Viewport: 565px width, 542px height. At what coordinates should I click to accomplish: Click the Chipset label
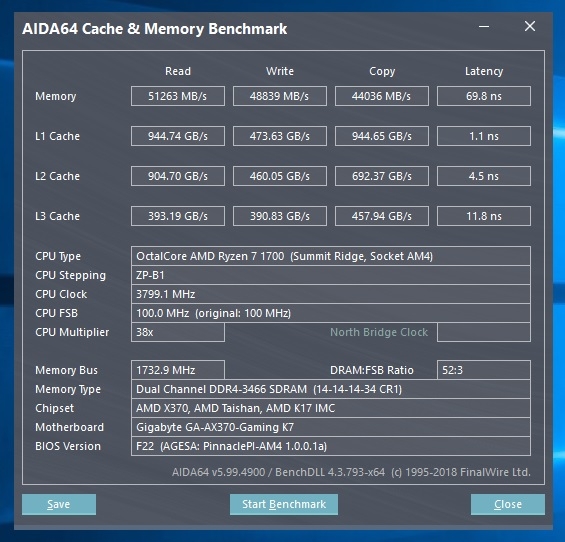pos(54,408)
